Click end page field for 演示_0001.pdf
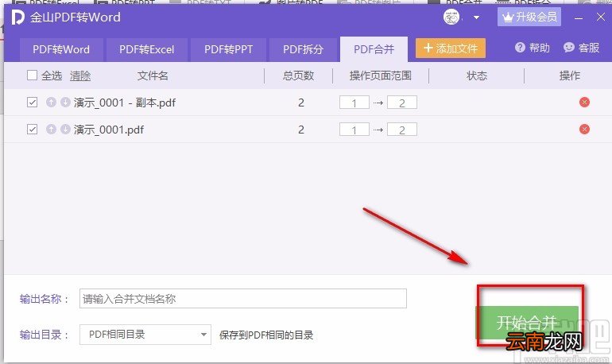This screenshot has width=612, height=364. tap(402, 130)
